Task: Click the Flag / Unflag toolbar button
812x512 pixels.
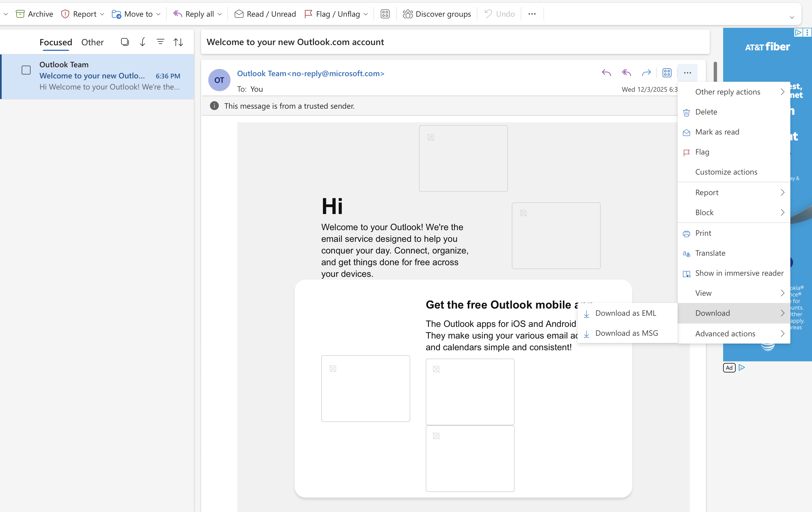Action: click(332, 14)
